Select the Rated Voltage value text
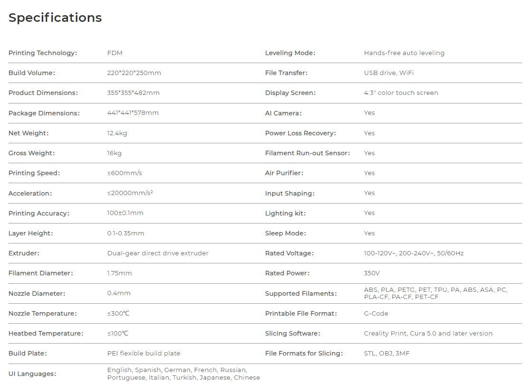The image size is (532, 392). (414, 253)
